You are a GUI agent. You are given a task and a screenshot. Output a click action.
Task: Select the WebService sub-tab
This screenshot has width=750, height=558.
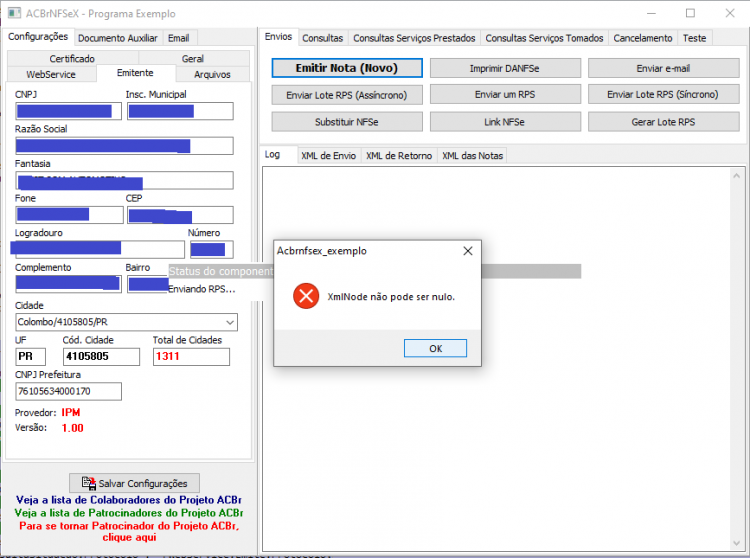(x=51, y=74)
